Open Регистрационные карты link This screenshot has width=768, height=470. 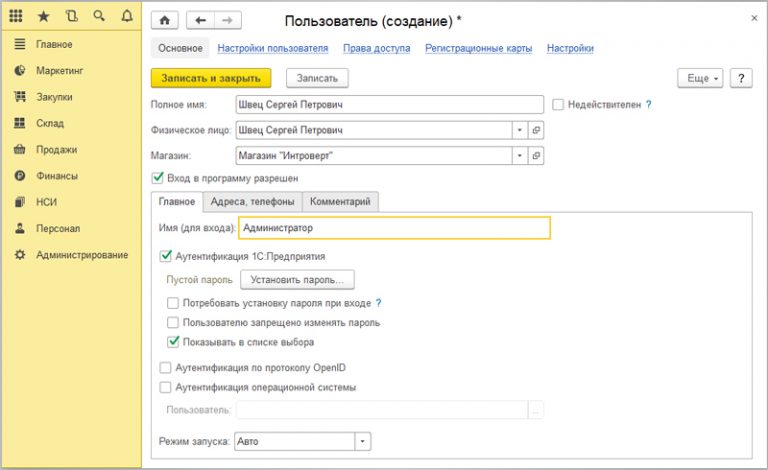(479, 48)
